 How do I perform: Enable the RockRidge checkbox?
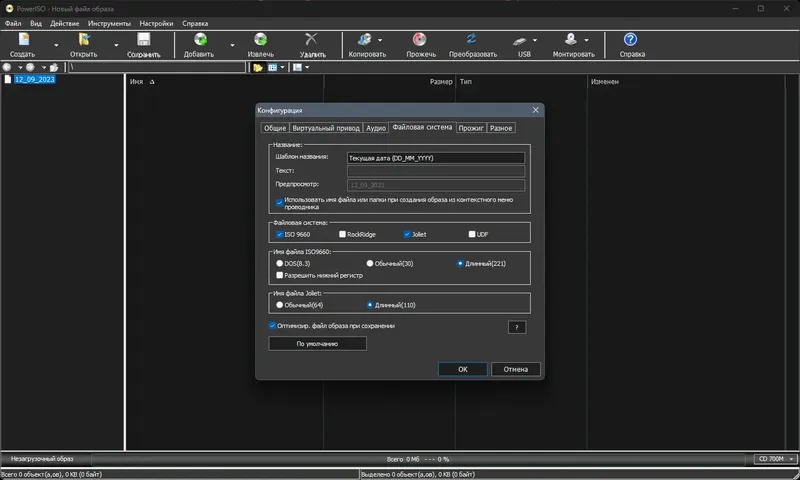[342, 234]
